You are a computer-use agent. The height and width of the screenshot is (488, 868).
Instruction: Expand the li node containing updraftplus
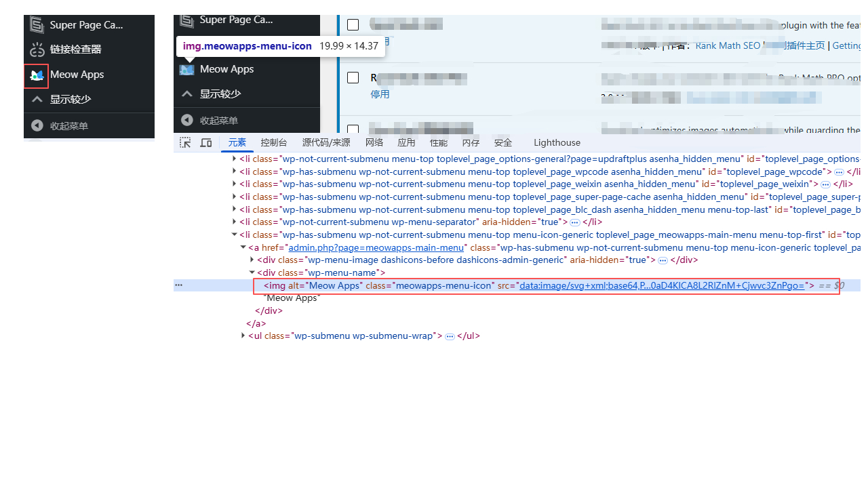(x=235, y=159)
